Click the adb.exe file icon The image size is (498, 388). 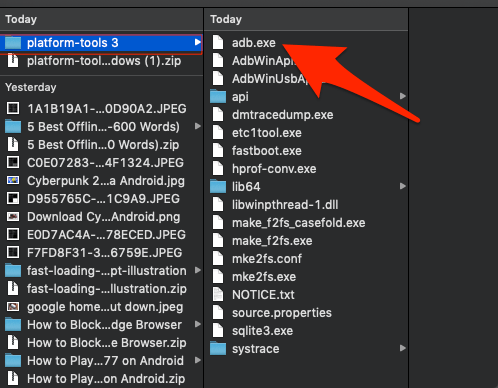click(218, 43)
